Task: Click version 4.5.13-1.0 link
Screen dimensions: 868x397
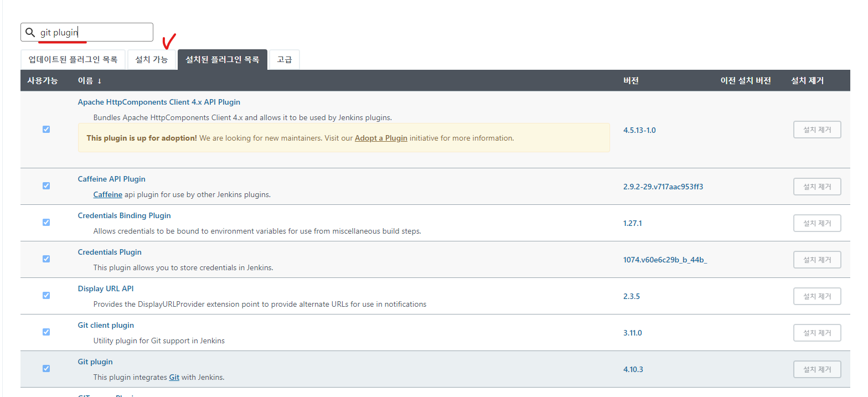Action: pos(639,130)
